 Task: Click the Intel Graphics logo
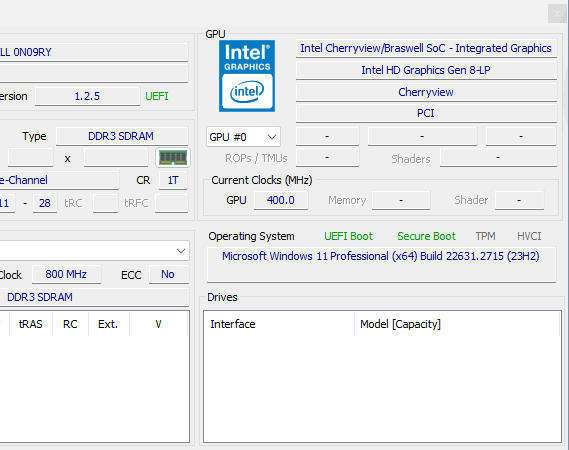click(x=247, y=75)
